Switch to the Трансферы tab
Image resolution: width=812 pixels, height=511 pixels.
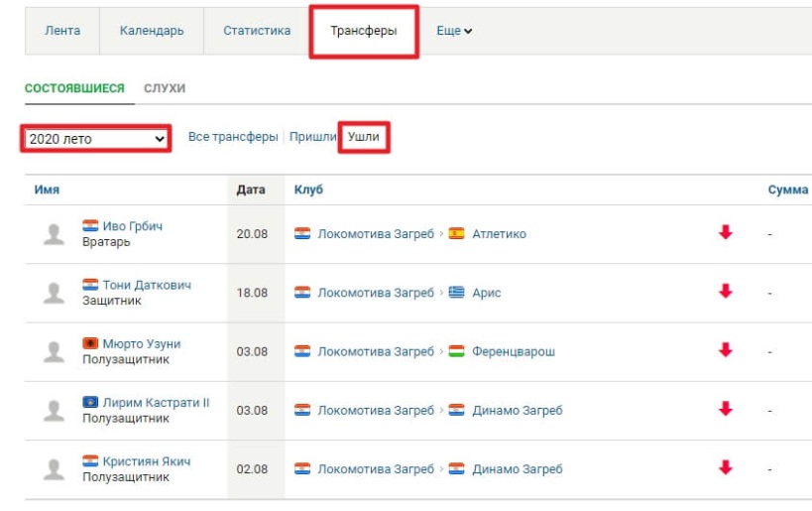click(364, 31)
